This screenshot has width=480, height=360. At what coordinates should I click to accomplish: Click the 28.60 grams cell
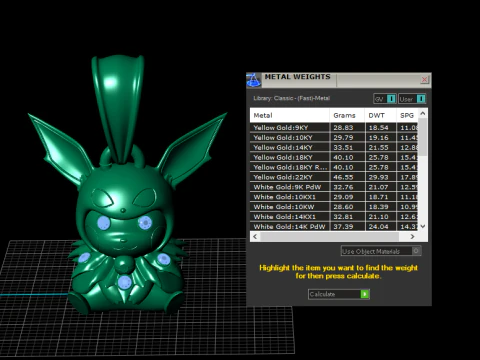(347, 207)
